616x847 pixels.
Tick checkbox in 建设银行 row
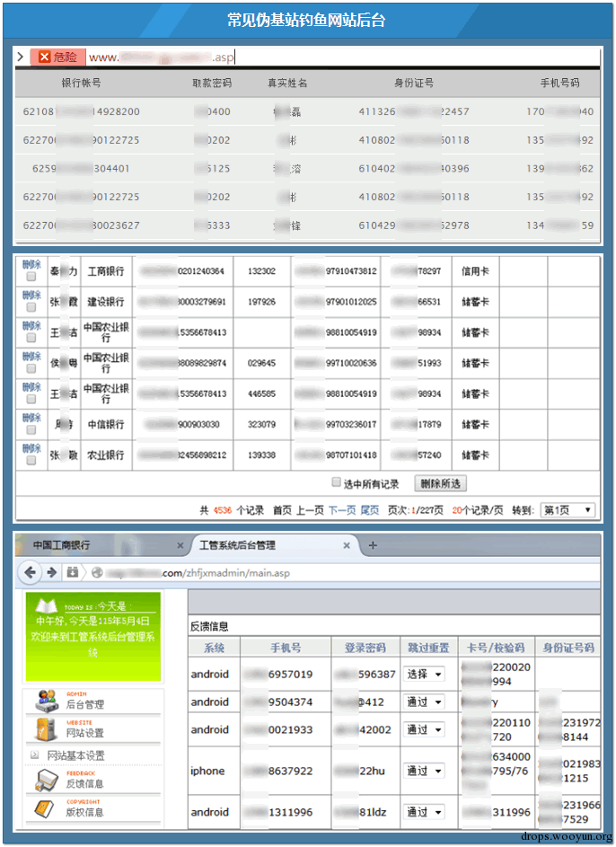point(31,307)
